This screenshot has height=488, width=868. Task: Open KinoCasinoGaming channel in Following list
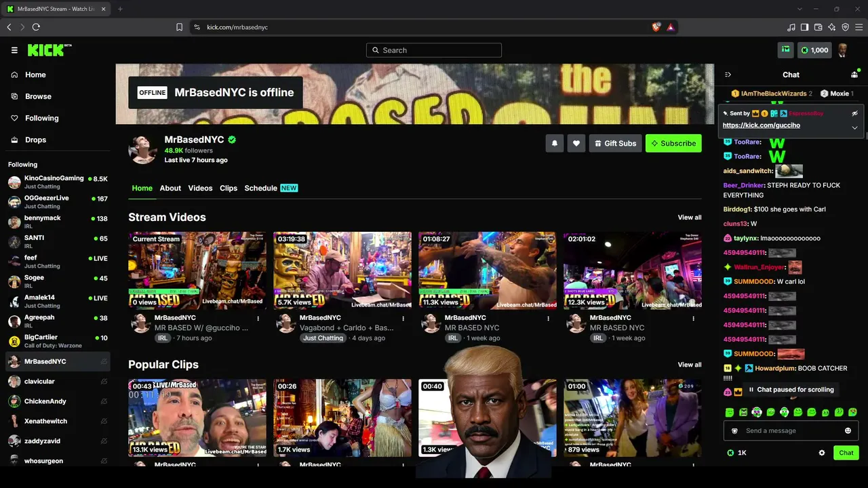57,182
